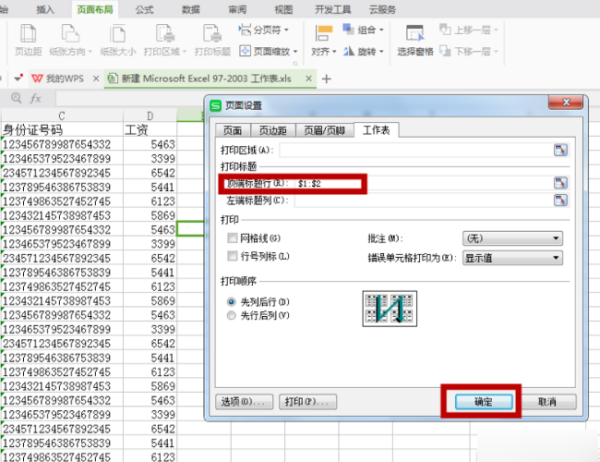
Task: Enable the 网格线 gridlines checkbox
Action: coord(232,238)
